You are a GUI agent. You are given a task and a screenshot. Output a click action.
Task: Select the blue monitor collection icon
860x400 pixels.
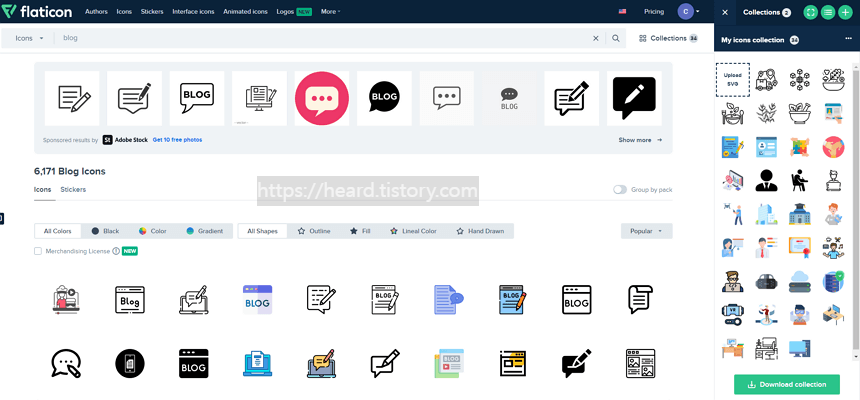click(x=800, y=348)
